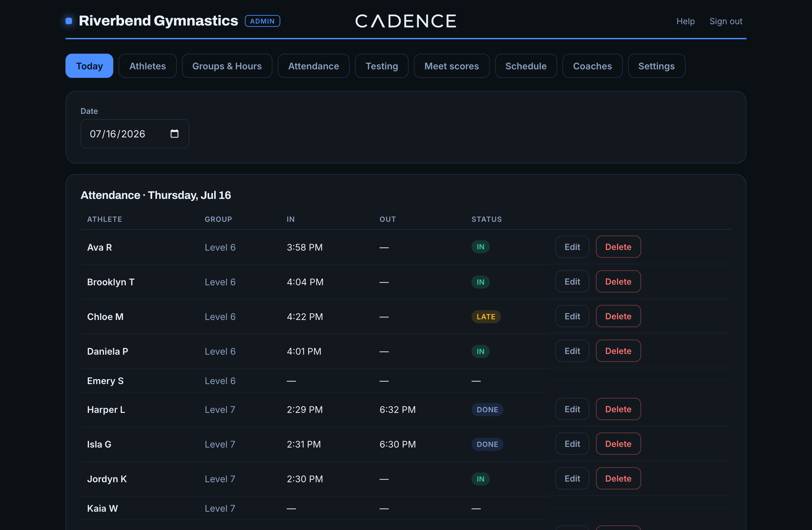Click the Attendance · Thursday, Jul 16 heading

click(x=156, y=195)
